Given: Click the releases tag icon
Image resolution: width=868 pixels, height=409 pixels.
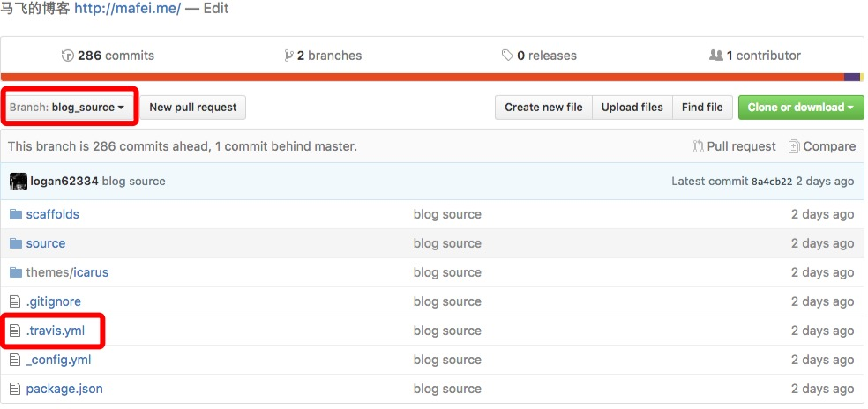Looking at the screenshot, I should 507,56.
